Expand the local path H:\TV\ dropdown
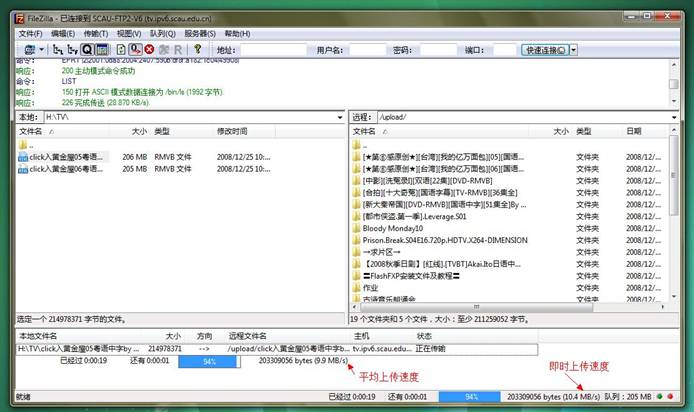The width and height of the screenshot is (694, 412). coord(340,117)
